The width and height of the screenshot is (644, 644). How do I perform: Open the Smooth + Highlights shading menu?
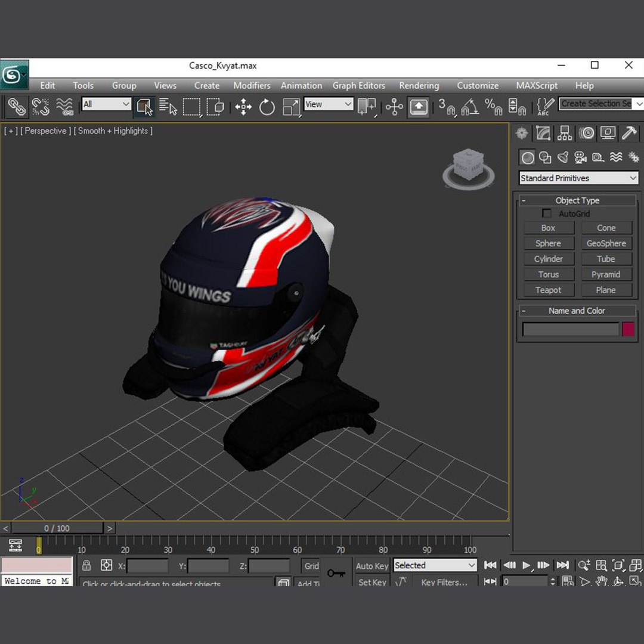[113, 131]
